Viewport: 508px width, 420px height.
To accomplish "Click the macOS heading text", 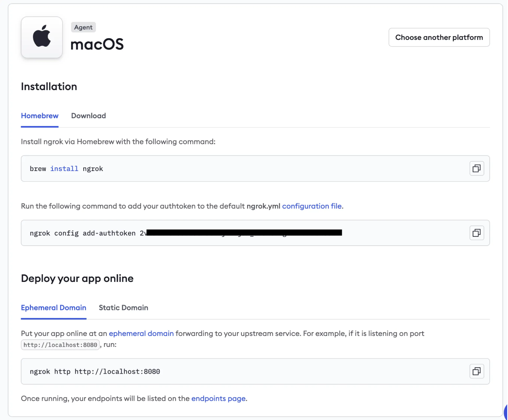I will click(x=97, y=44).
